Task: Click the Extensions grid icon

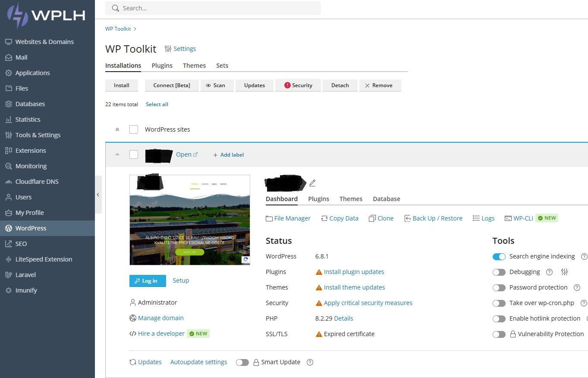Action: 8,151
